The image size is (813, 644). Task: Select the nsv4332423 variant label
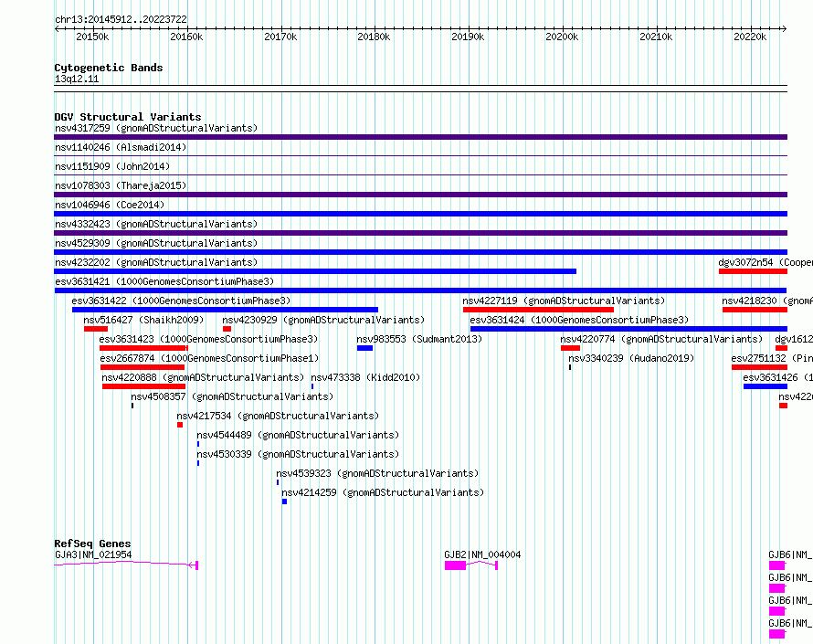click(x=156, y=224)
